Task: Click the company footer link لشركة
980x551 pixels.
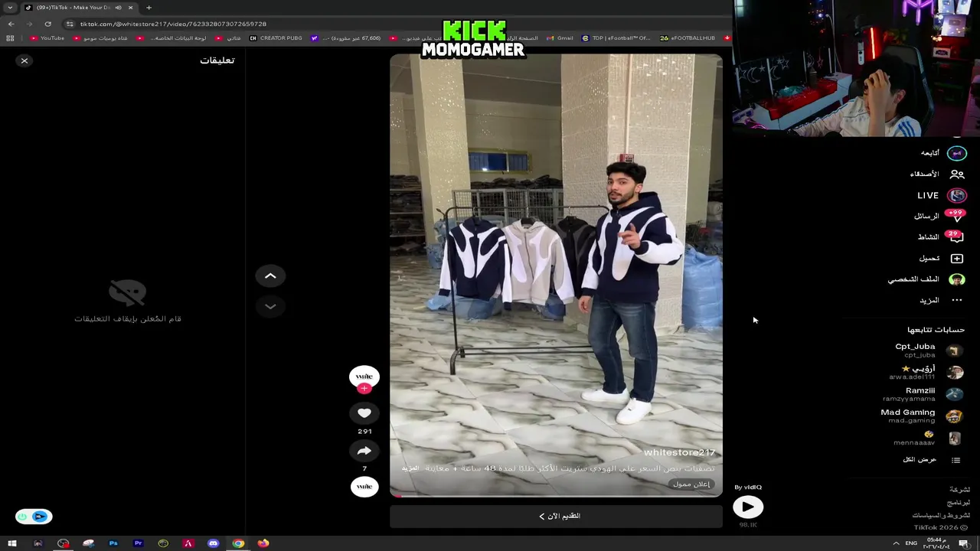Action: tap(959, 490)
